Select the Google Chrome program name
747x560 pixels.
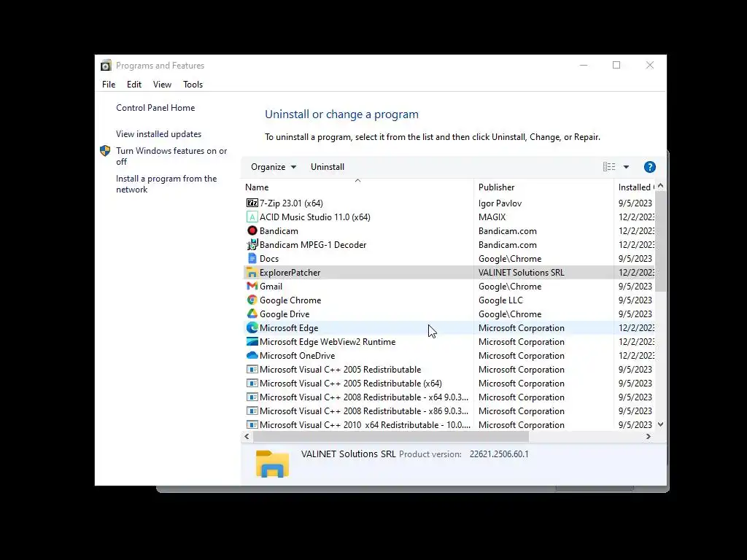tap(290, 300)
